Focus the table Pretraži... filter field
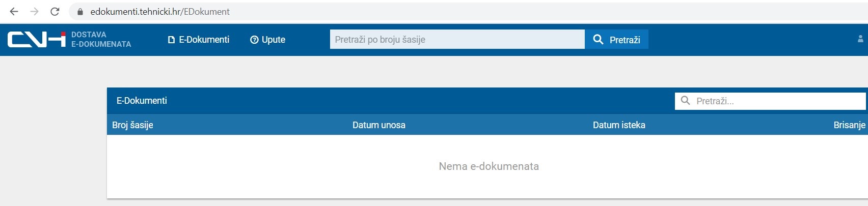The width and height of the screenshot is (868, 206). [x=770, y=101]
